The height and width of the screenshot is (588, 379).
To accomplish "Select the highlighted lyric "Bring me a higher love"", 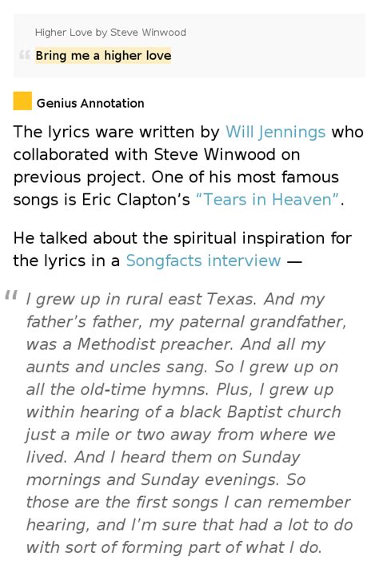I will pyautogui.click(x=103, y=55).
